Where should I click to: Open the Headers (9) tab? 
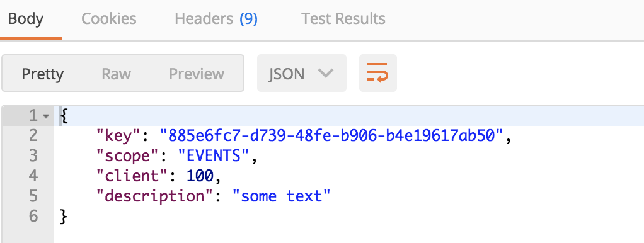tap(216, 19)
